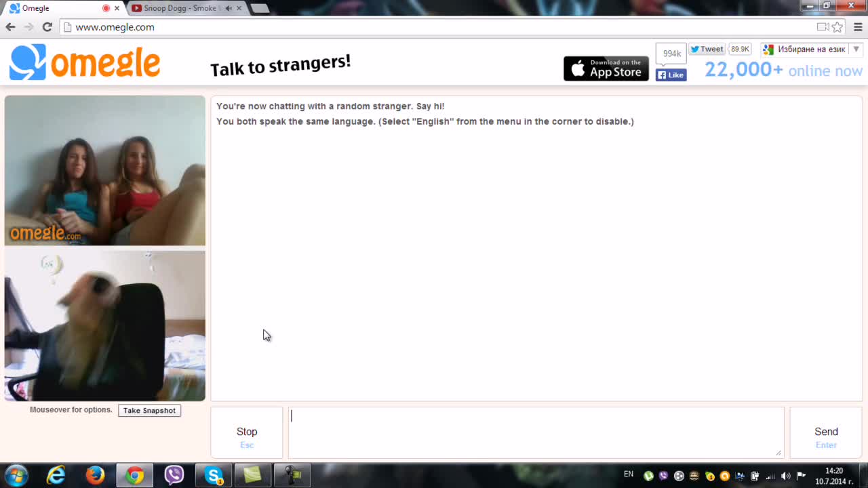The height and width of the screenshot is (488, 868).
Task: Open the green sticky note taskbar app
Action: click(x=253, y=476)
